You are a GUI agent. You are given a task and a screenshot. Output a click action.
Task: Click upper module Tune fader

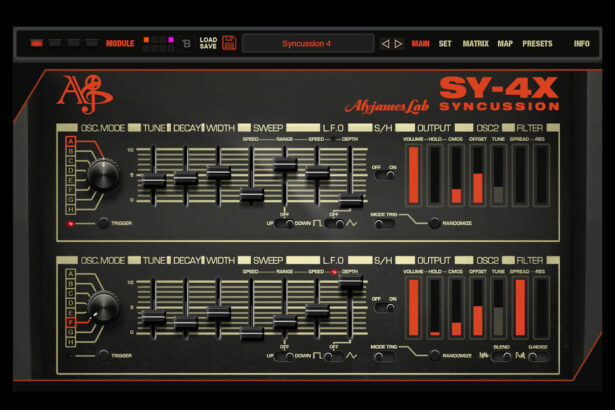click(x=154, y=180)
